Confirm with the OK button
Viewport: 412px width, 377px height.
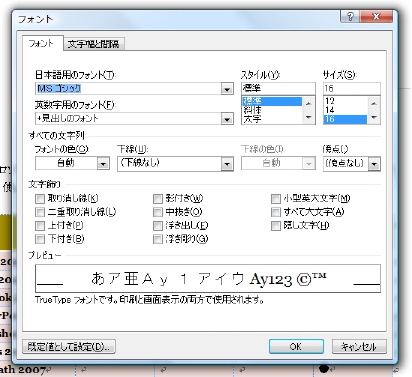[x=296, y=347]
